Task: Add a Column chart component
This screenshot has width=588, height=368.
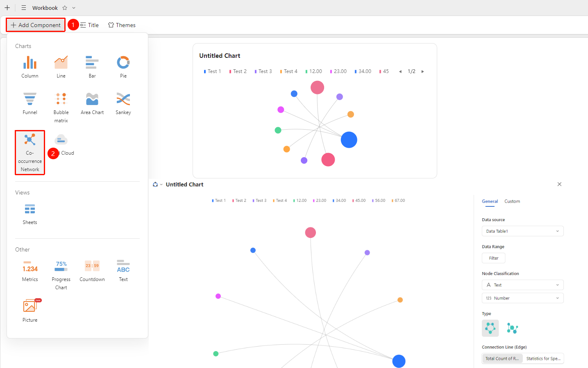Action: (30, 66)
